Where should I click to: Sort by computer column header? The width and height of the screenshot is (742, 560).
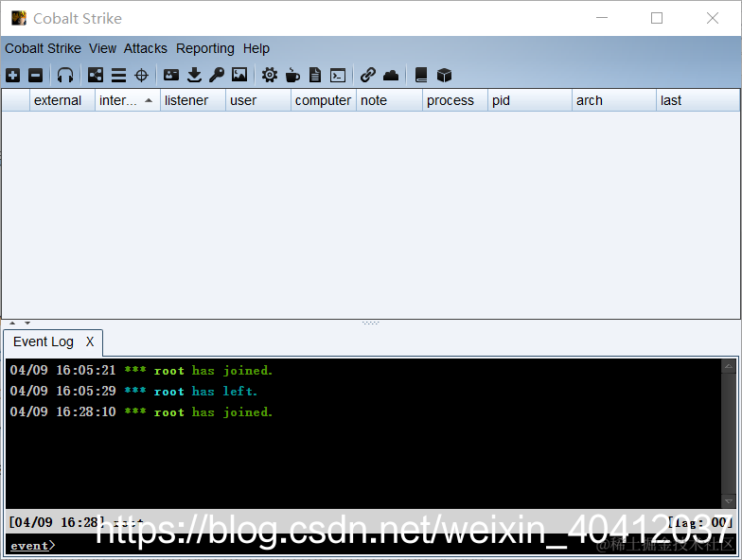[x=324, y=100]
